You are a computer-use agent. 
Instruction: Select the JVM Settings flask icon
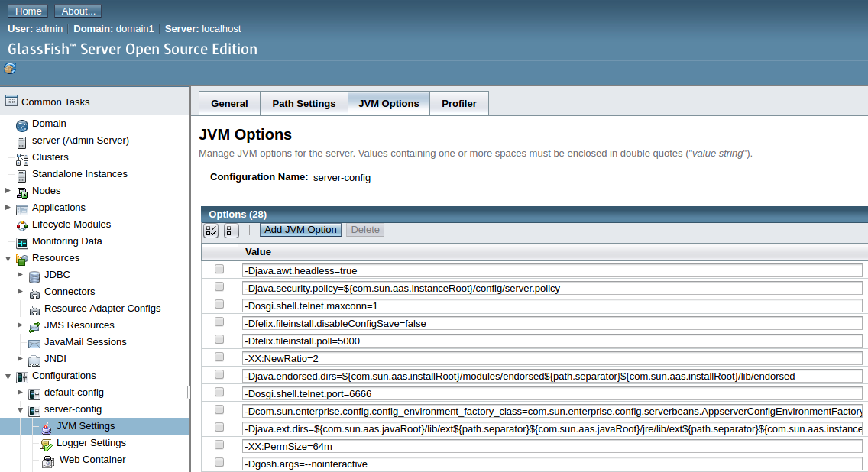[46, 425]
